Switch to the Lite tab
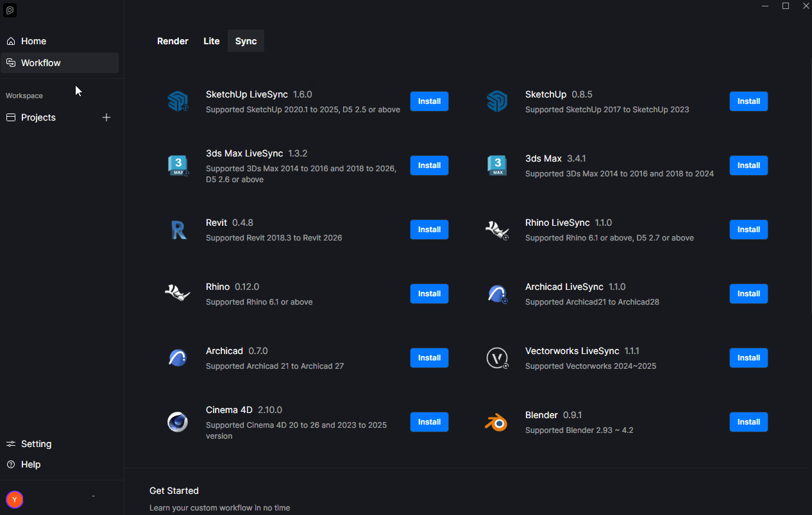Image resolution: width=812 pixels, height=515 pixels. (212, 41)
